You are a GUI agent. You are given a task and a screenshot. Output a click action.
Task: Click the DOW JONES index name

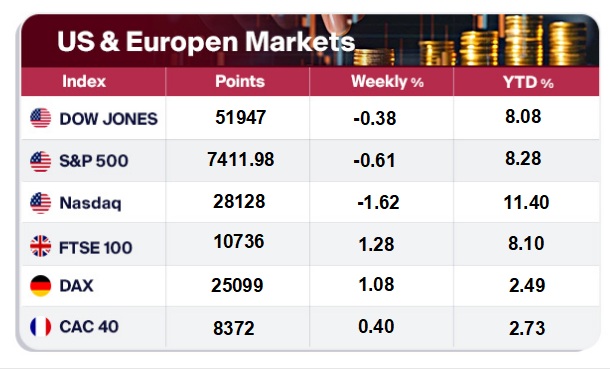pos(109,119)
